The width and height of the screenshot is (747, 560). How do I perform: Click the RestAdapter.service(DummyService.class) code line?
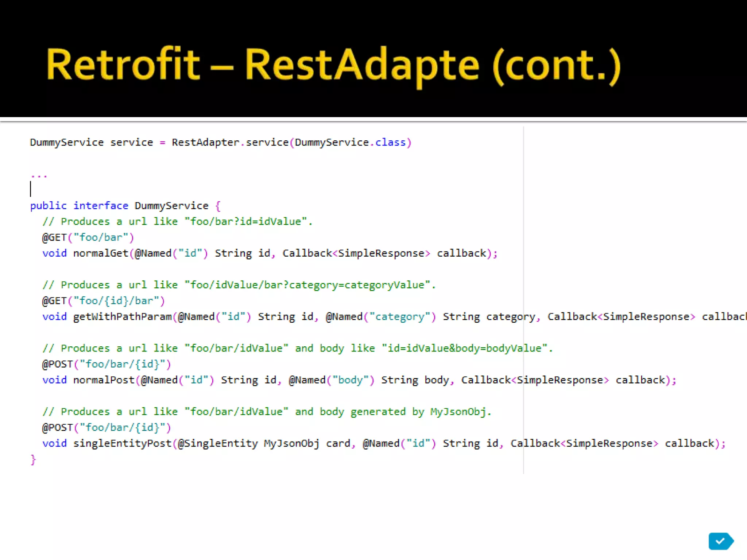click(x=220, y=142)
